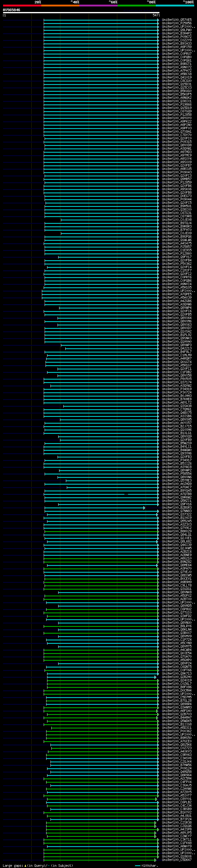Click the white query length bar

pyautogui.click(x=81, y=12)
